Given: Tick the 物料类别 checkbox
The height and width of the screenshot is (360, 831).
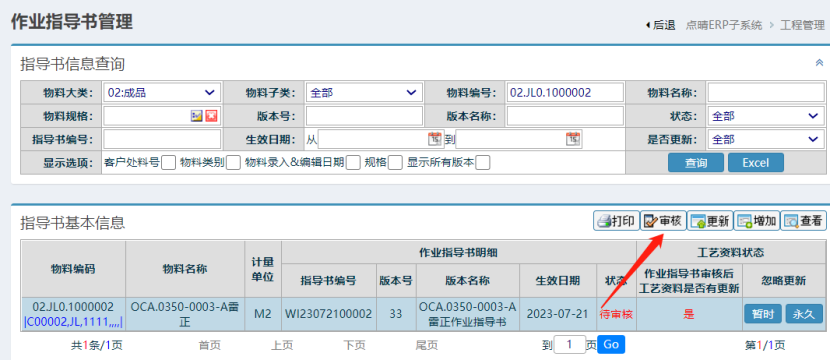Looking at the screenshot, I should point(233,163).
